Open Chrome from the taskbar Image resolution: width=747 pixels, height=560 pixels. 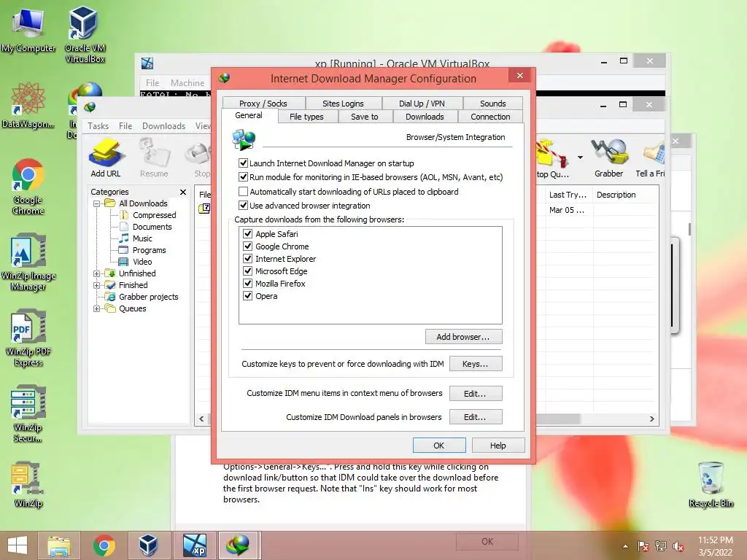[x=104, y=545]
